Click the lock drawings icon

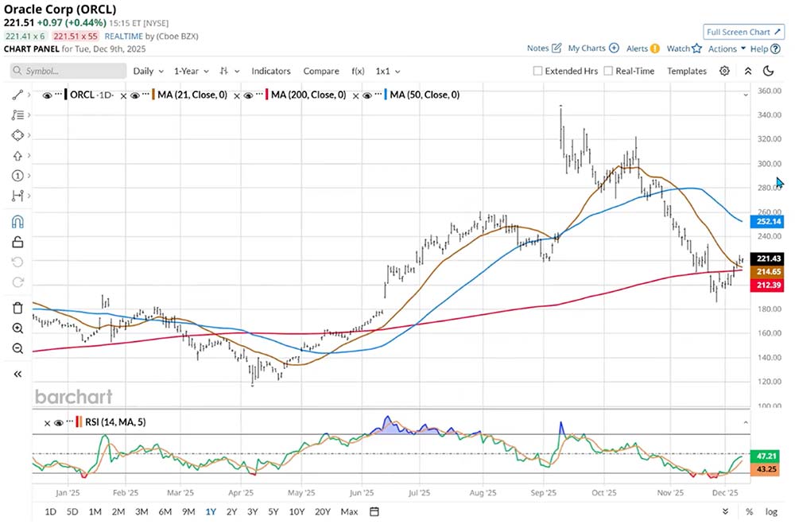pos(16,242)
